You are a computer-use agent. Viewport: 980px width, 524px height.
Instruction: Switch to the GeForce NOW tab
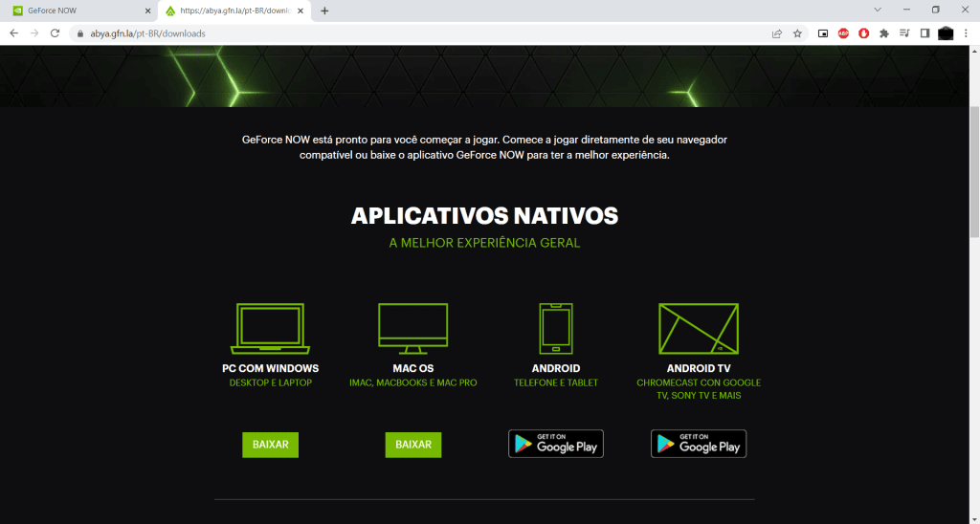click(x=78, y=11)
